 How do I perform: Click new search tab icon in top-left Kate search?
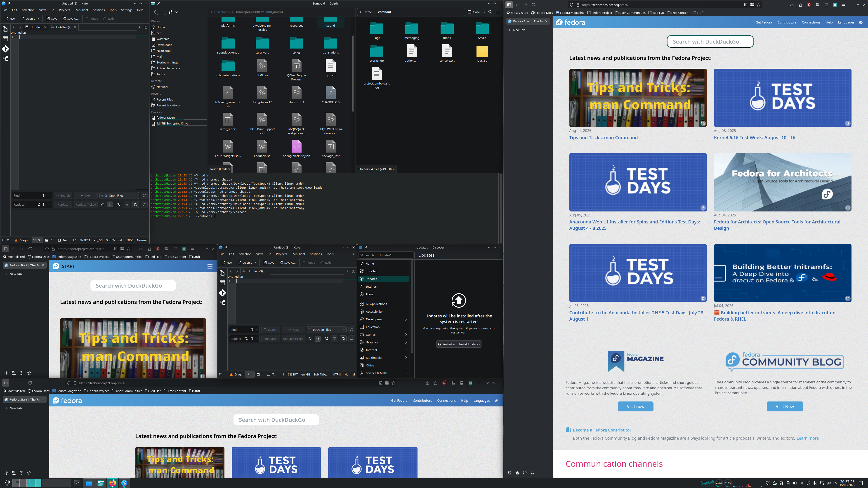[135, 204]
